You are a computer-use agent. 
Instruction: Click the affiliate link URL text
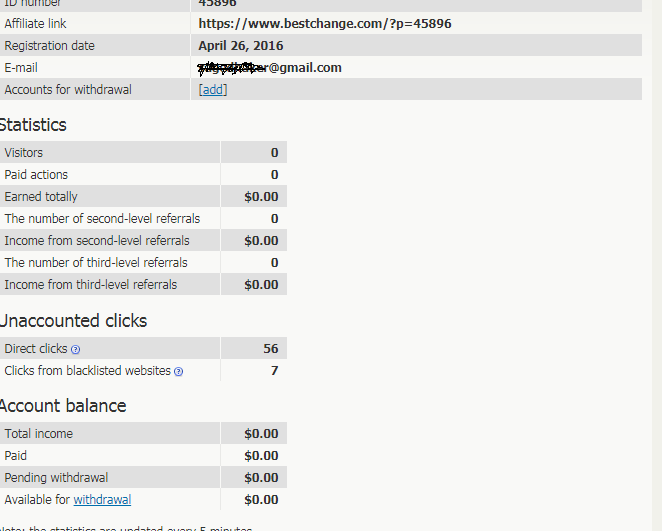click(x=325, y=24)
